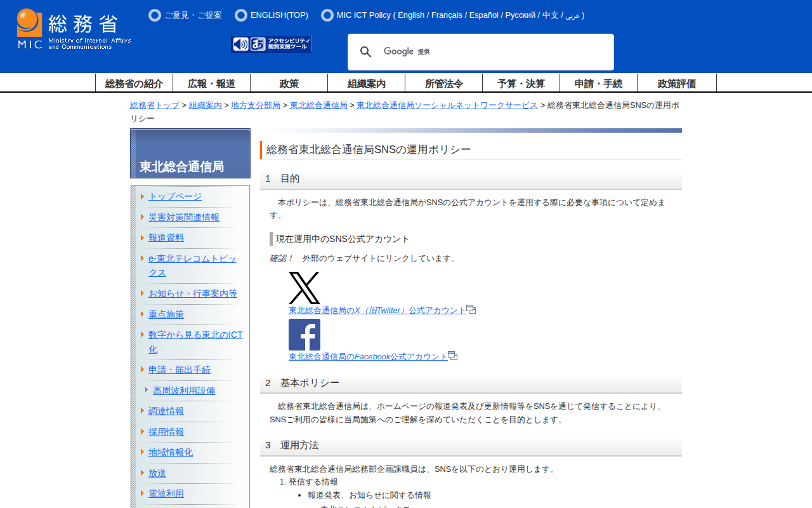The image size is (812, 508).
Task: Click the 総務省東北総合通信局SNSの運用ポリシー page heading
Action: [369, 149]
